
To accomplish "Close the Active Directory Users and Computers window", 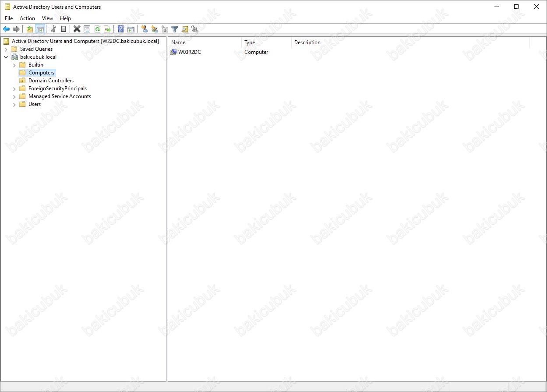I will coord(536,7).
